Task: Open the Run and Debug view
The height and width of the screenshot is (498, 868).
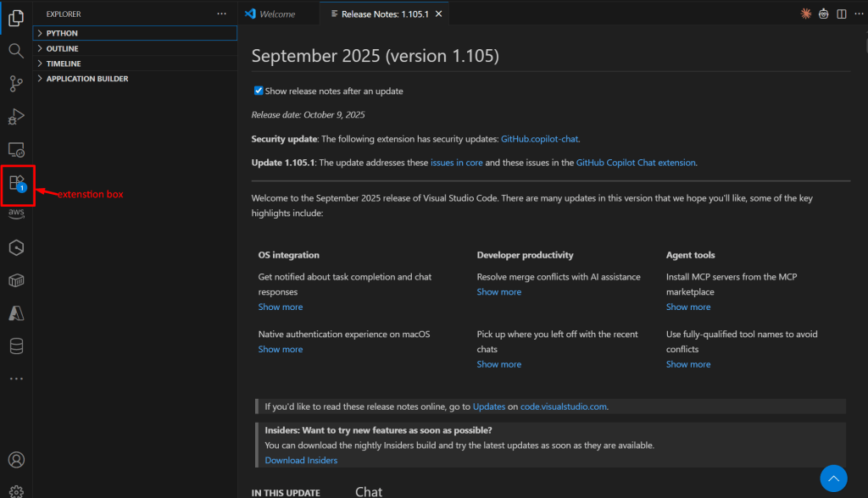Action: (16, 116)
